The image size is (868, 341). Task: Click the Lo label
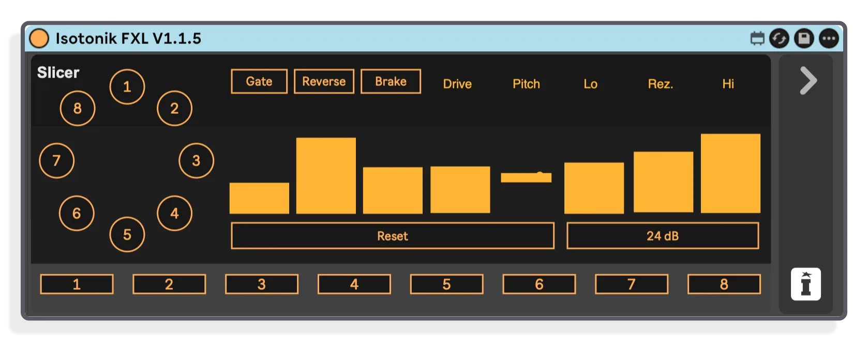point(590,84)
